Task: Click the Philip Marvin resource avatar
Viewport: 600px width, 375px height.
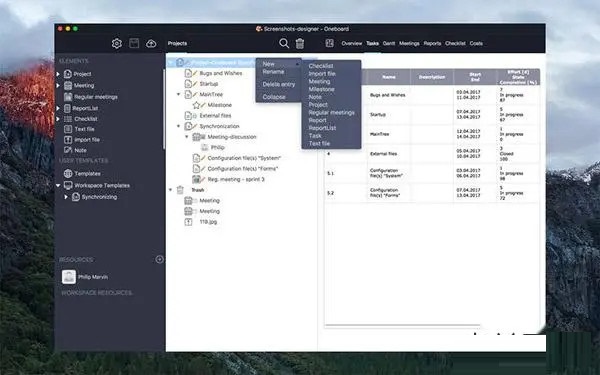Action: click(x=69, y=277)
